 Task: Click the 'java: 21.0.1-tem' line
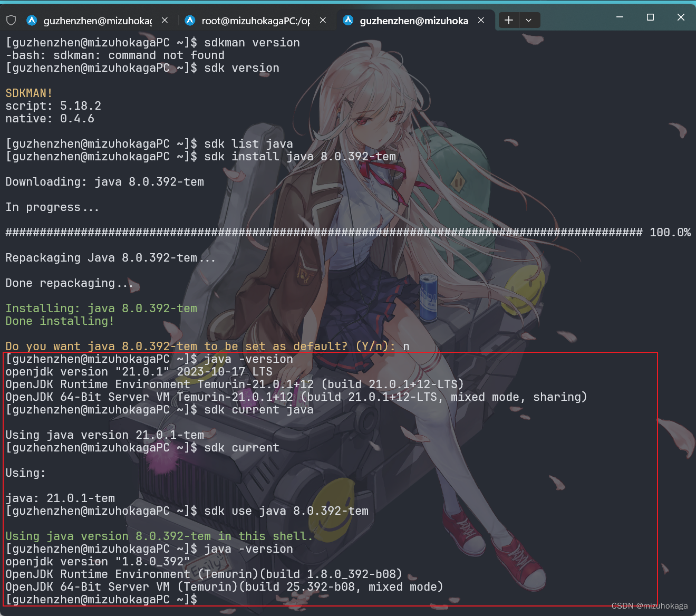pyautogui.click(x=60, y=498)
